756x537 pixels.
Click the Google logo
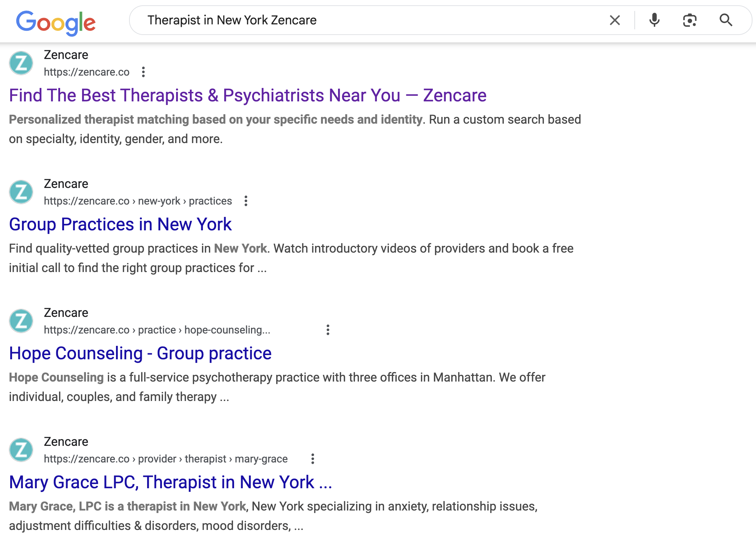coord(56,23)
